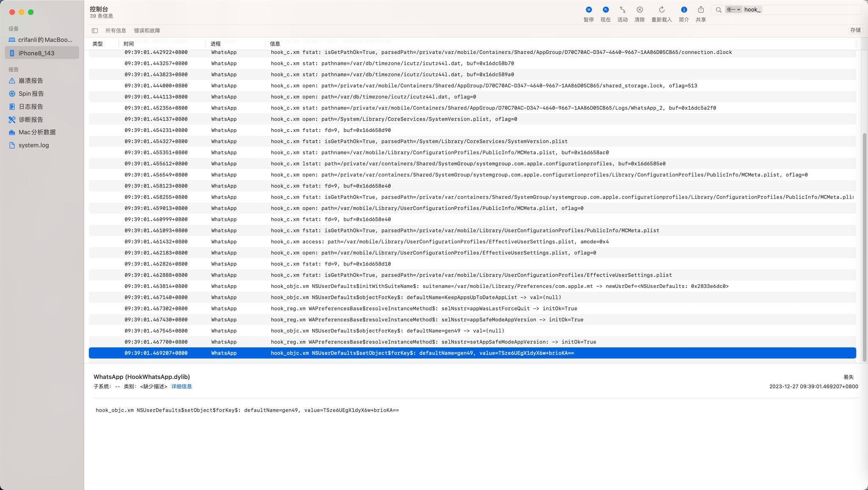Viewport: 868px width, 490px height.
Task: Select the fstat buf=0x16d658d10 row
Action: pos(472,264)
